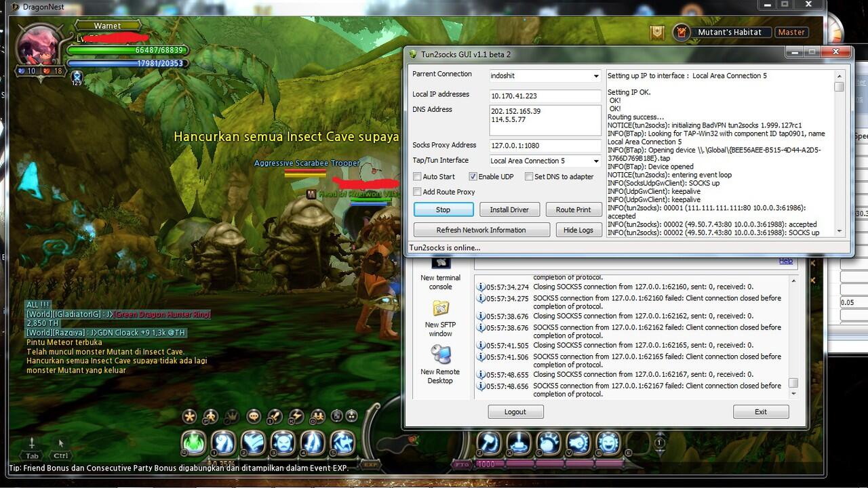The height and width of the screenshot is (488, 868).
Task: Click the green flame skill in the first quickslot
Action: [x=194, y=443]
